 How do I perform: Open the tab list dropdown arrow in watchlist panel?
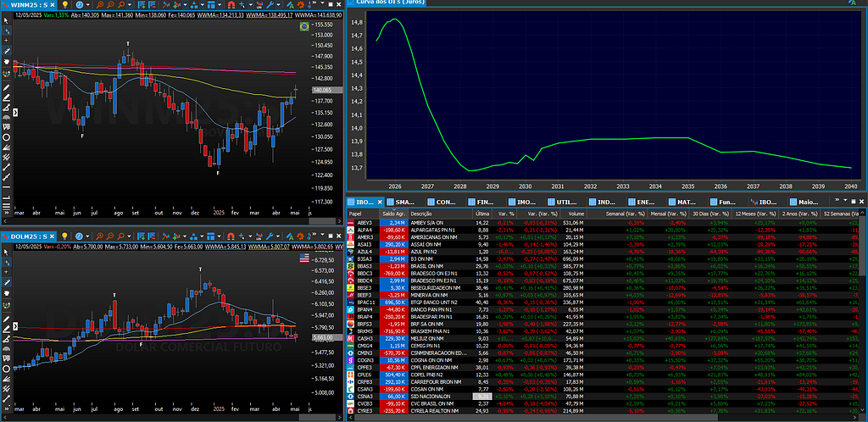845,200
